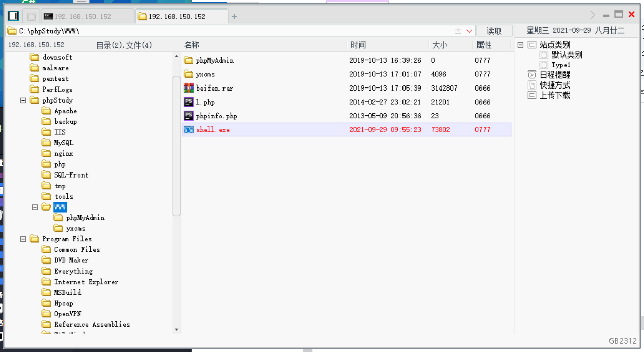Switch to the tab with the terminal icon

pyautogui.click(x=87, y=16)
